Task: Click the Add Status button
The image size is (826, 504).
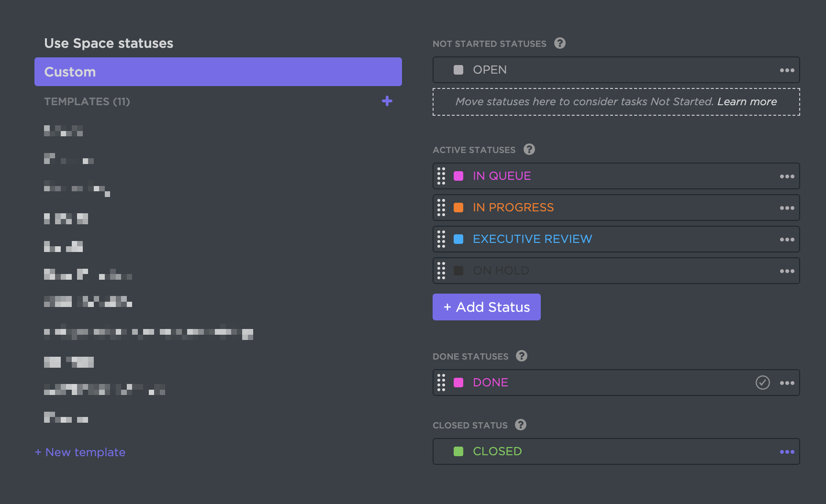Action: [487, 307]
